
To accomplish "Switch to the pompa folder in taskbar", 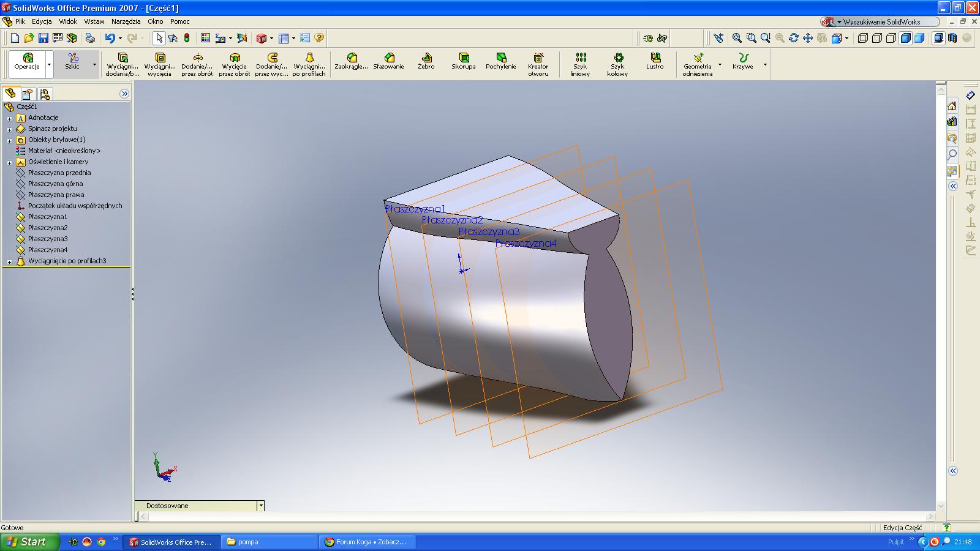I will (x=268, y=542).
